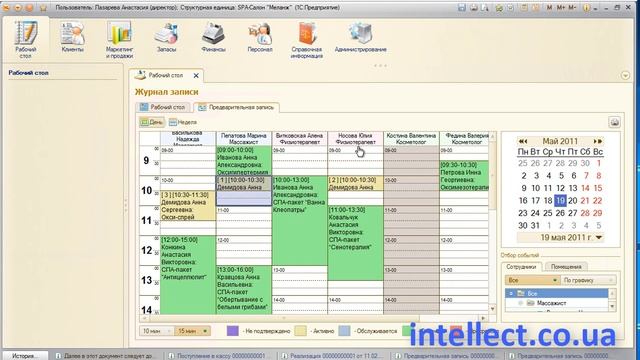Screen dimensions: 640x360
Task: Click the print preview icon in title bar
Action: coord(484,7)
